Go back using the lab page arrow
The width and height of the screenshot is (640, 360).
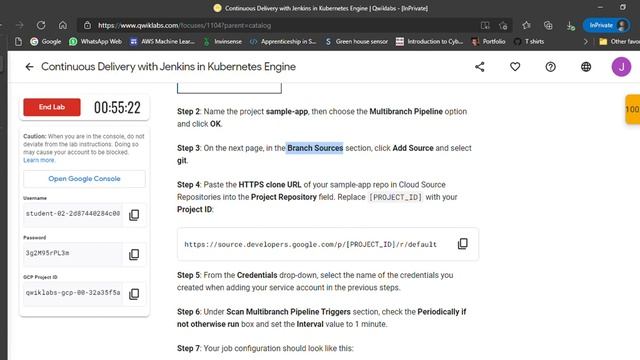tap(29, 67)
